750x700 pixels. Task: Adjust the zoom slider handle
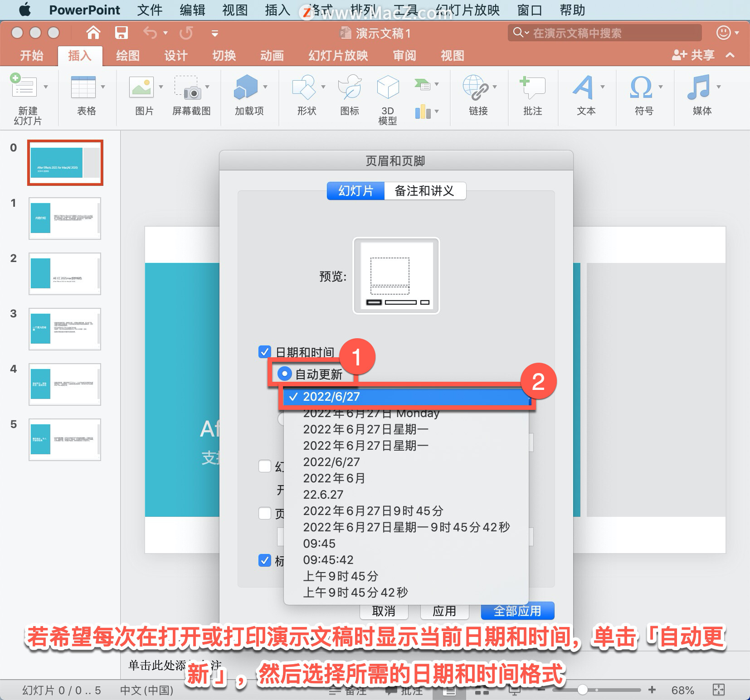(583, 690)
